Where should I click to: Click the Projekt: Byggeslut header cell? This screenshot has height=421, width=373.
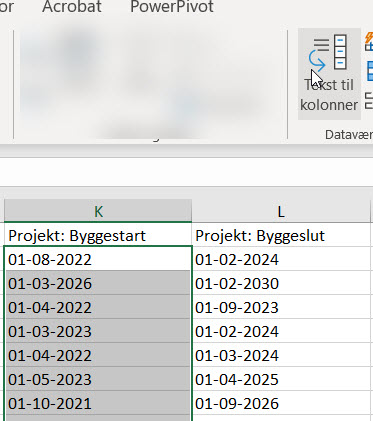pyautogui.click(x=281, y=235)
